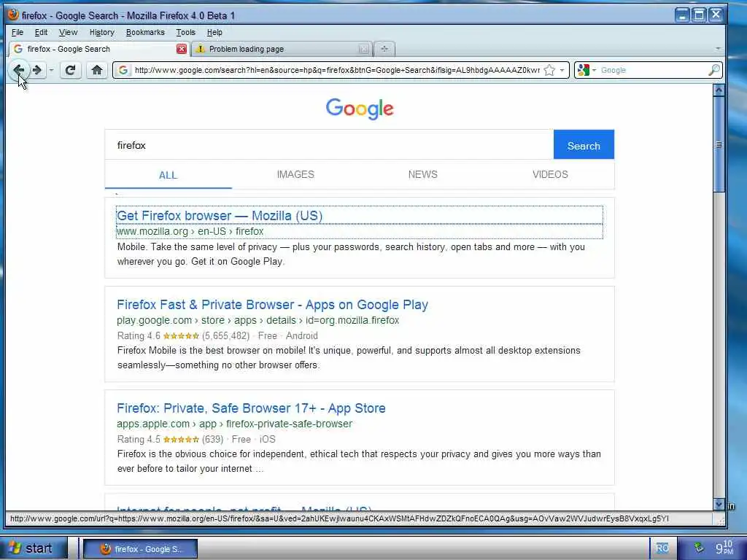
Task: Click the play.google.com store apps details URL text
Action: [x=258, y=321]
